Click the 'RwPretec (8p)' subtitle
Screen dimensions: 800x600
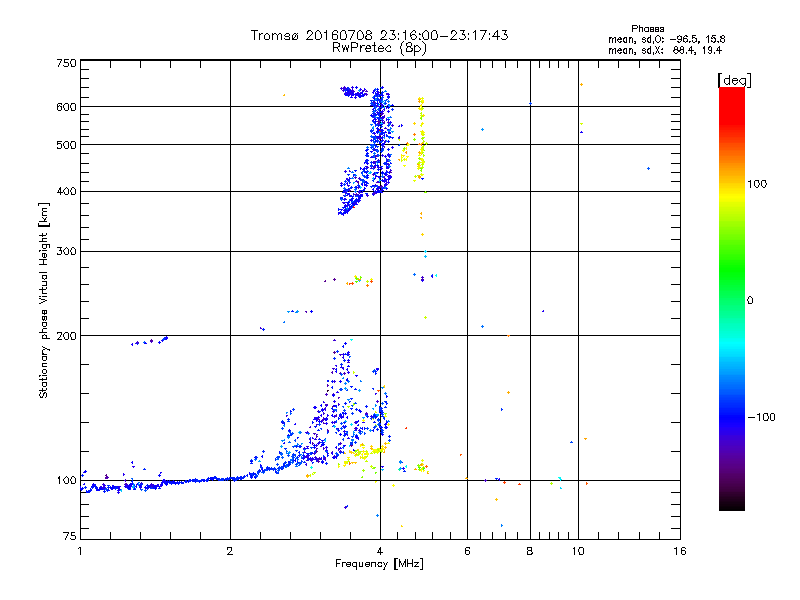(379, 48)
